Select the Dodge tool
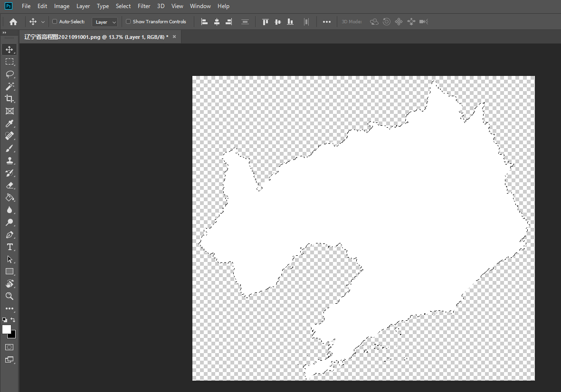This screenshot has height=392, width=561. tap(10, 222)
